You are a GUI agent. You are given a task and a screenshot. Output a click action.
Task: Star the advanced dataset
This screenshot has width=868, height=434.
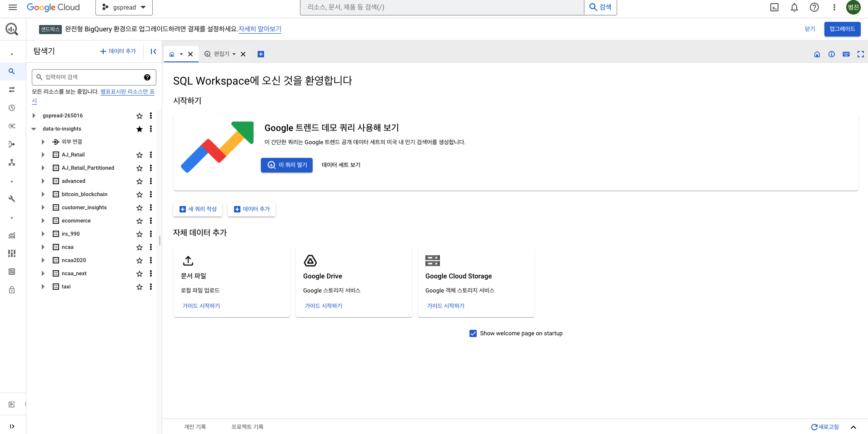pyautogui.click(x=140, y=182)
